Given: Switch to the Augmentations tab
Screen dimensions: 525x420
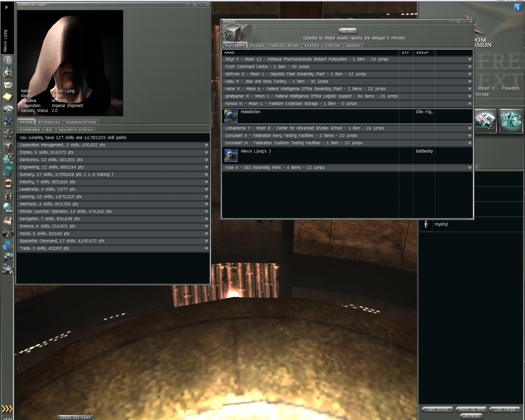Looking at the screenshot, I should click(81, 122).
